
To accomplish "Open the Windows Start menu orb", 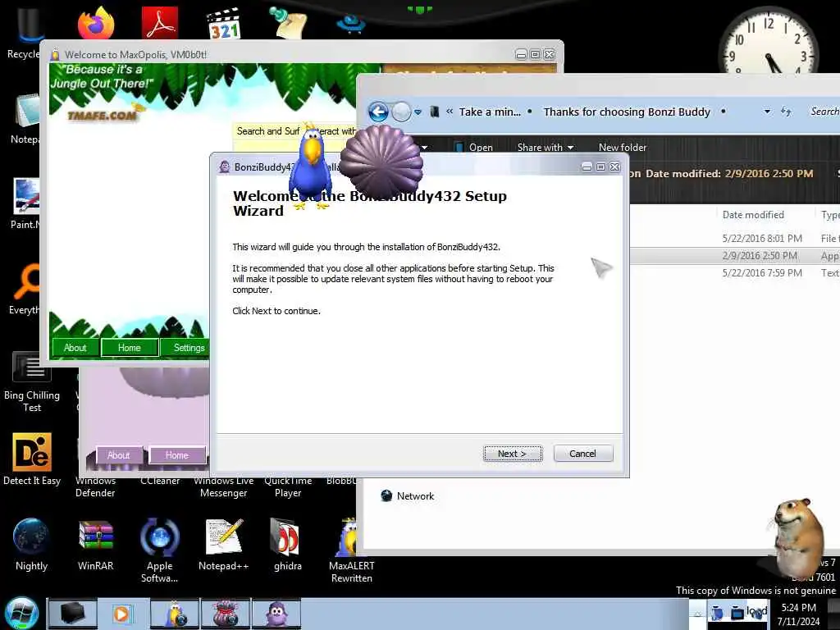I will tap(22, 613).
